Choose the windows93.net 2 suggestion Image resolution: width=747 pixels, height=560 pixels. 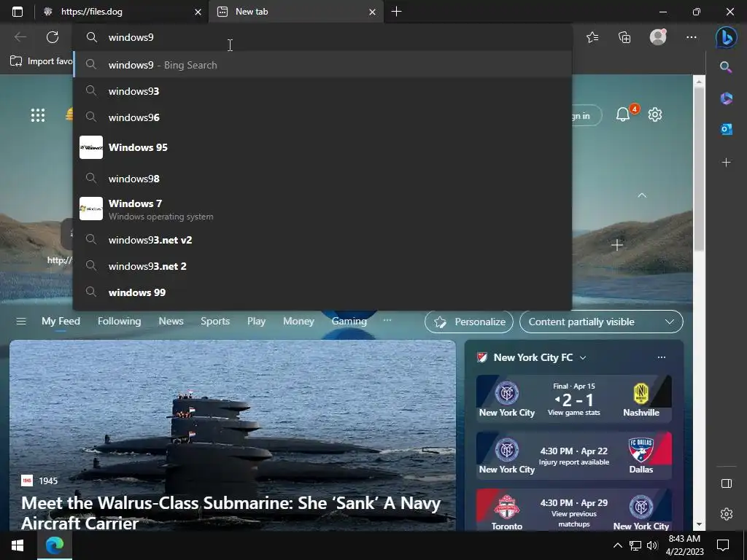point(322,266)
